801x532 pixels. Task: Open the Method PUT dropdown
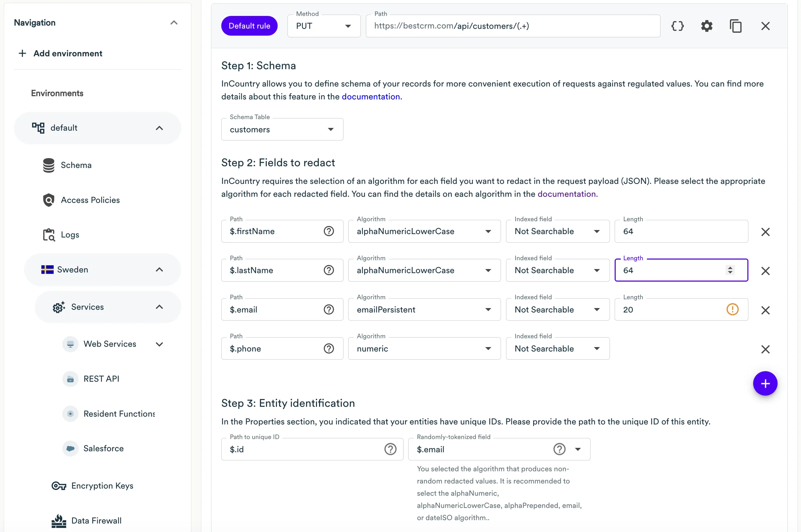(x=324, y=26)
